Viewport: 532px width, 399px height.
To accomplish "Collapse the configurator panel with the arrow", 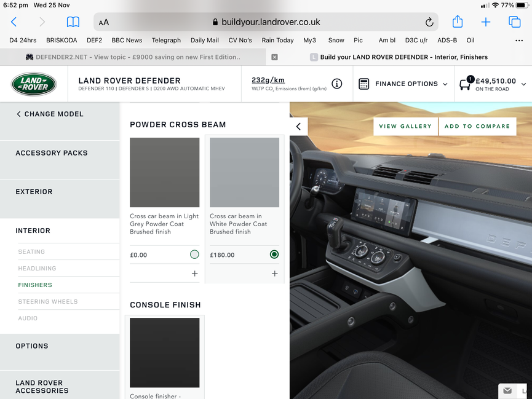I will pos(298,127).
